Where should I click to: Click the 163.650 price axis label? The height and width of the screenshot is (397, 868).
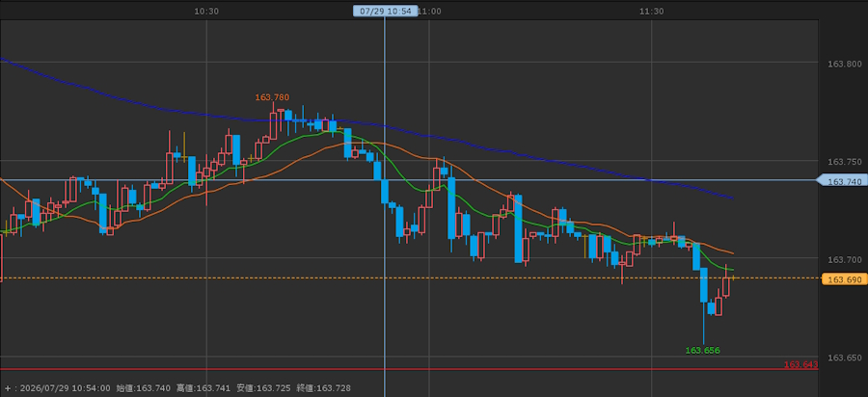coord(844,357)
